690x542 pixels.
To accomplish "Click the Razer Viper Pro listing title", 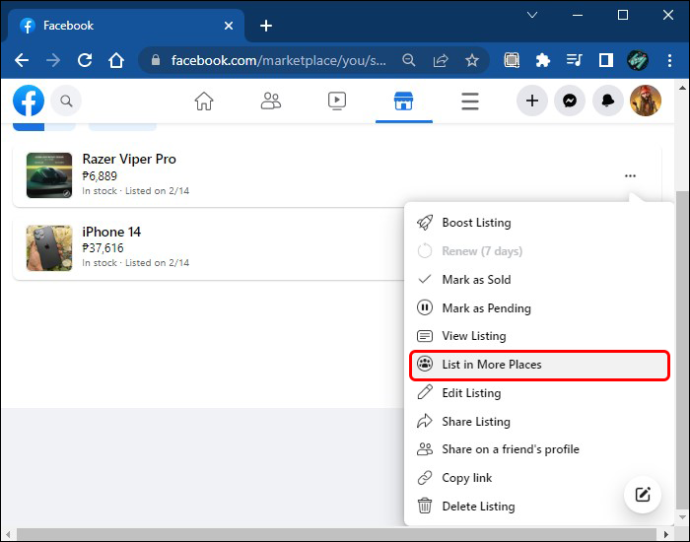I will [129, 159].
